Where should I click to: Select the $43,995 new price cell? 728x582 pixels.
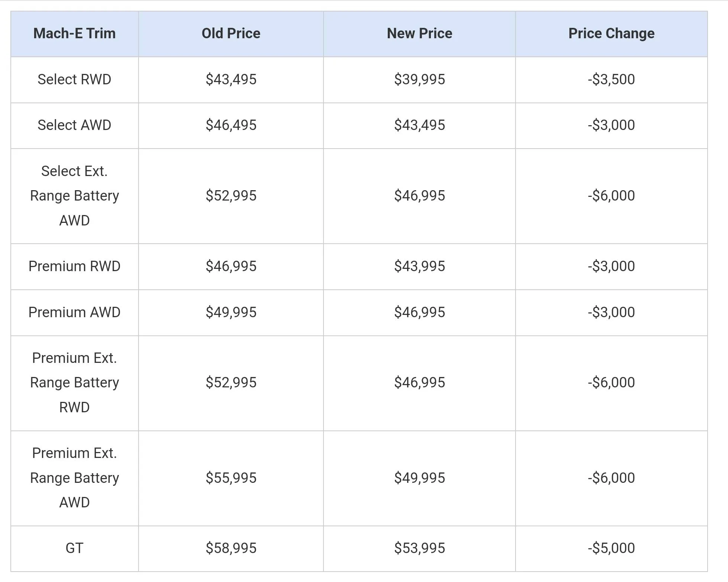[x=419, y=266]
